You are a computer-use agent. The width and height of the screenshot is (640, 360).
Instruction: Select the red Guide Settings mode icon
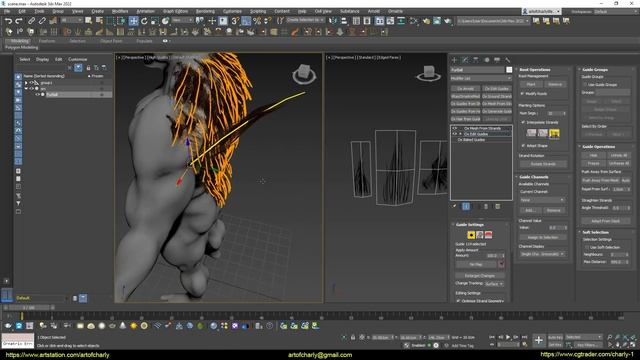click(488, 235)
